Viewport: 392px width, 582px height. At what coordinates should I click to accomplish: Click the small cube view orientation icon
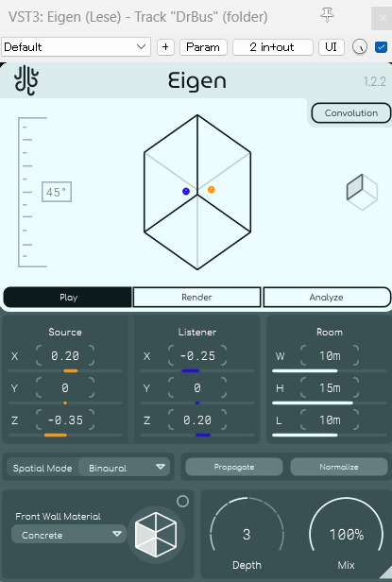(x=362, y=192)
